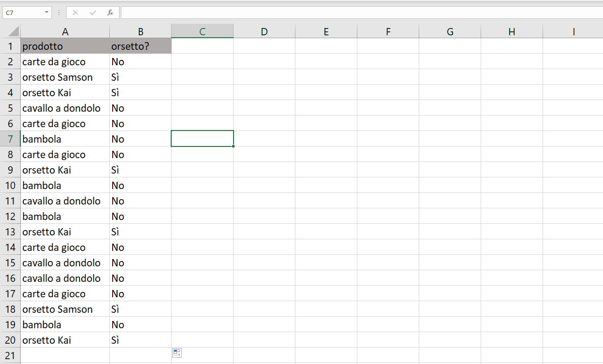Select column E header
Viewport: 603px width, 364px height.
[x=326, y=32]
